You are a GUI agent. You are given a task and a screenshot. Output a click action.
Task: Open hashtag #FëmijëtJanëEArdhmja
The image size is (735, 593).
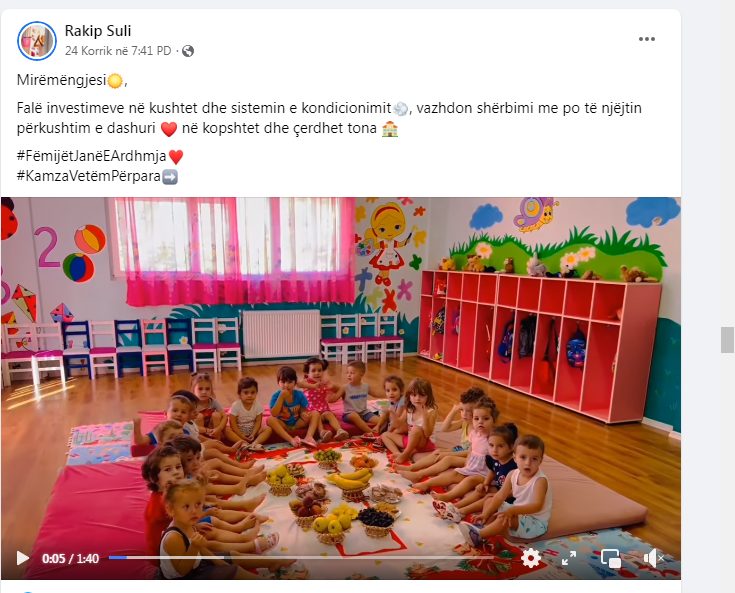coord(91,156)
